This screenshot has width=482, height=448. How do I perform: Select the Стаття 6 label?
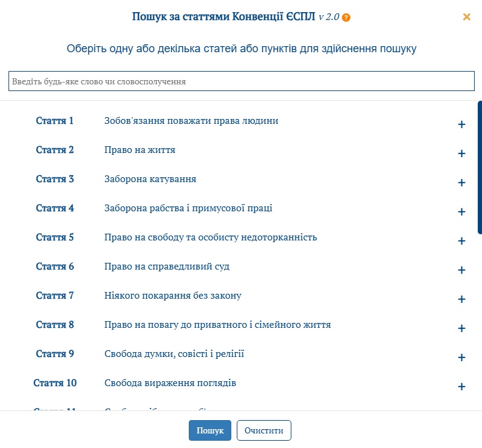coord(55,266)
